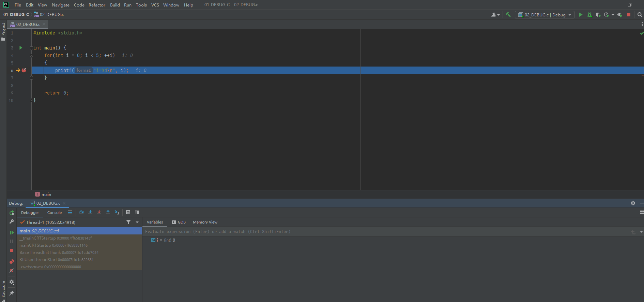
Task: Open the Project tool window sidebar button
Action: [3, 31]
